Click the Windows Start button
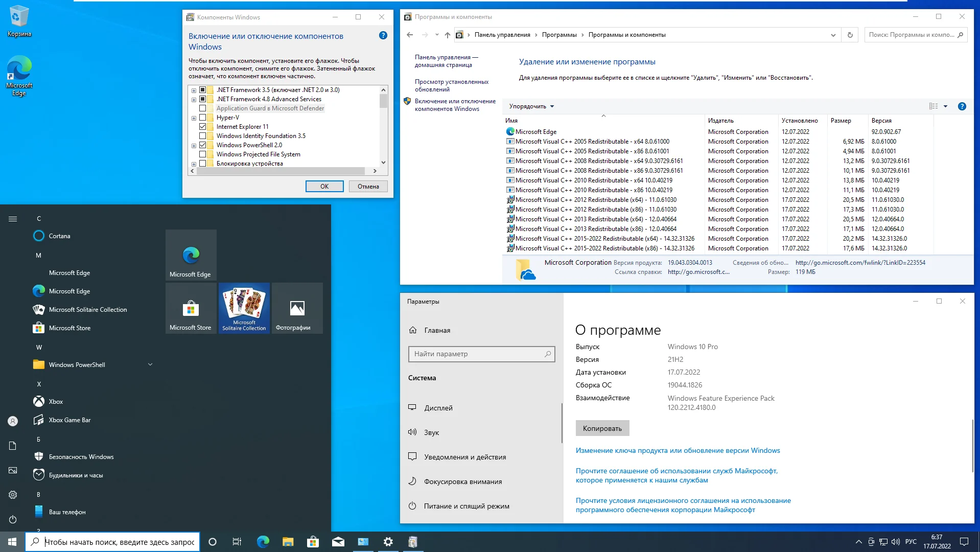This screenshot has width=980, height=552. pyautogui.click(x=12, y=542)
